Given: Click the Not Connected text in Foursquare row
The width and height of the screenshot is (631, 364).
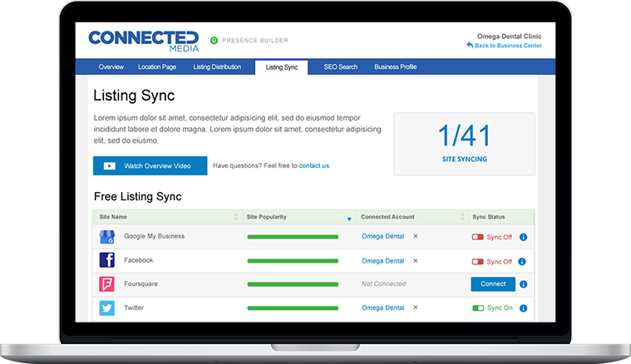Looking at the screenshot, I should (x=383, y=283).
